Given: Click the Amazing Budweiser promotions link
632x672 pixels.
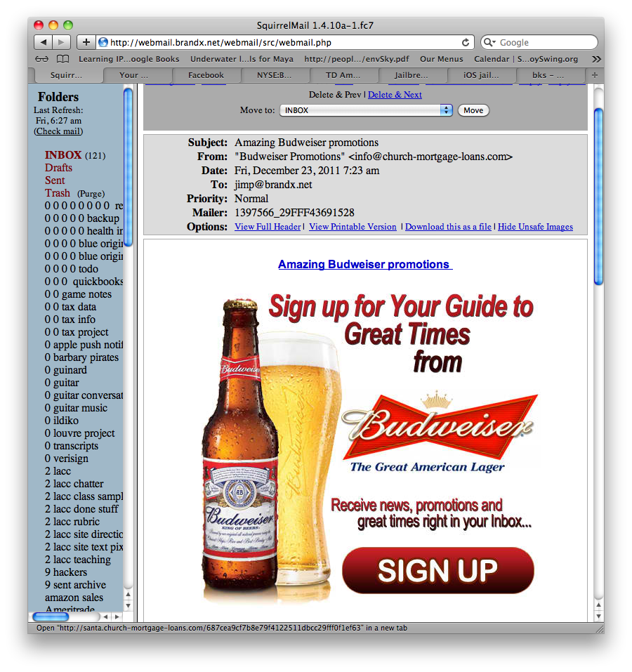Looking at the screenshot, I should click(365, 265).
